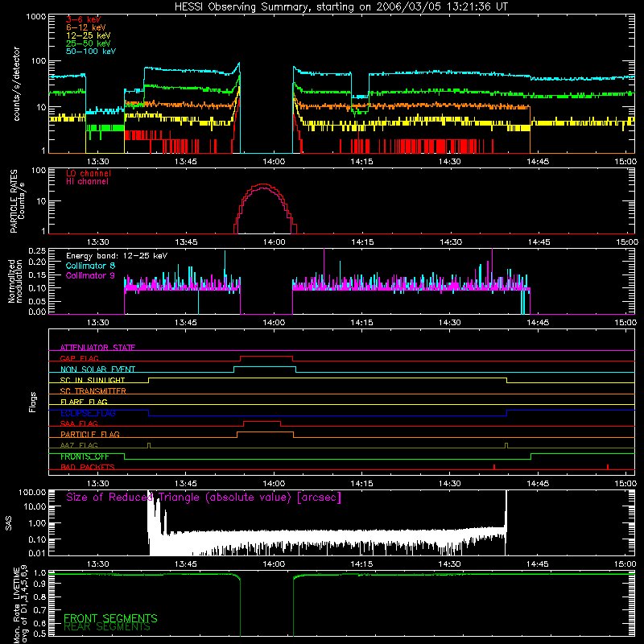This screenshot has width=644, height=644.
Task: Click the SC_IN_SUNLIGHT flag label
Action: pos(93,380)
